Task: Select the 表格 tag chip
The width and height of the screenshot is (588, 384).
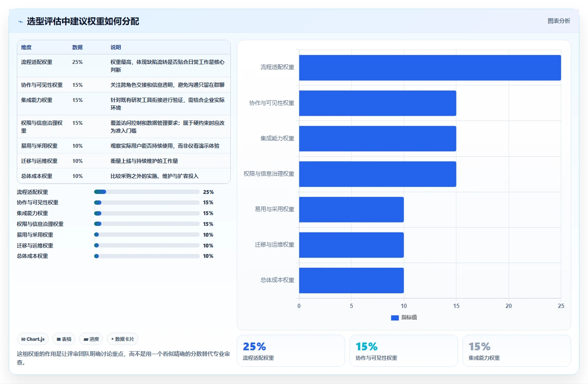Action: pos(64,339)
